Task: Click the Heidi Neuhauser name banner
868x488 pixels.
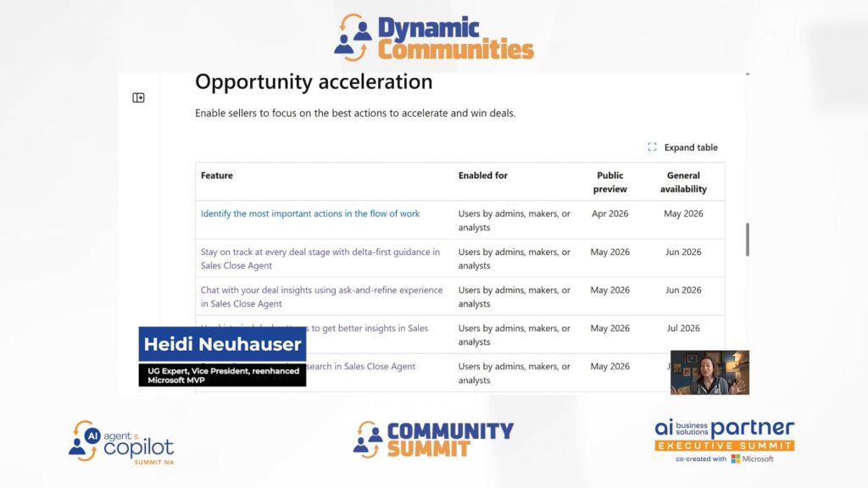Action: (222, 344)
